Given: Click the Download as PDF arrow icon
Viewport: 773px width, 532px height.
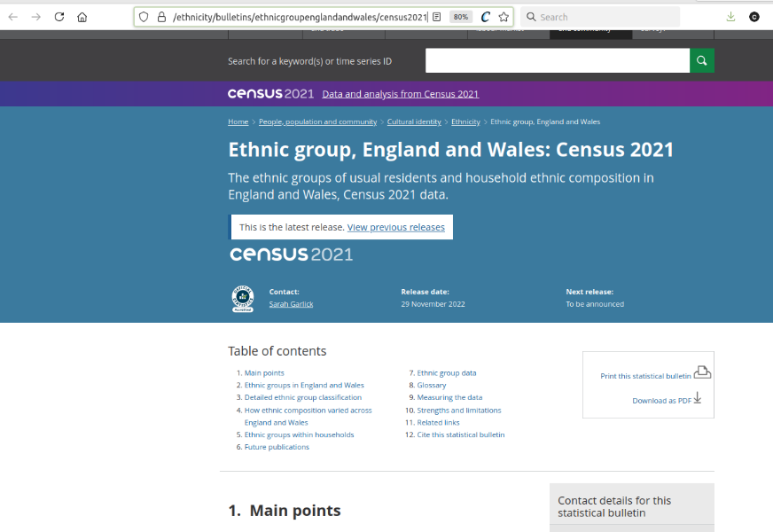Looking at the screenshot, I should click(698, 398).
